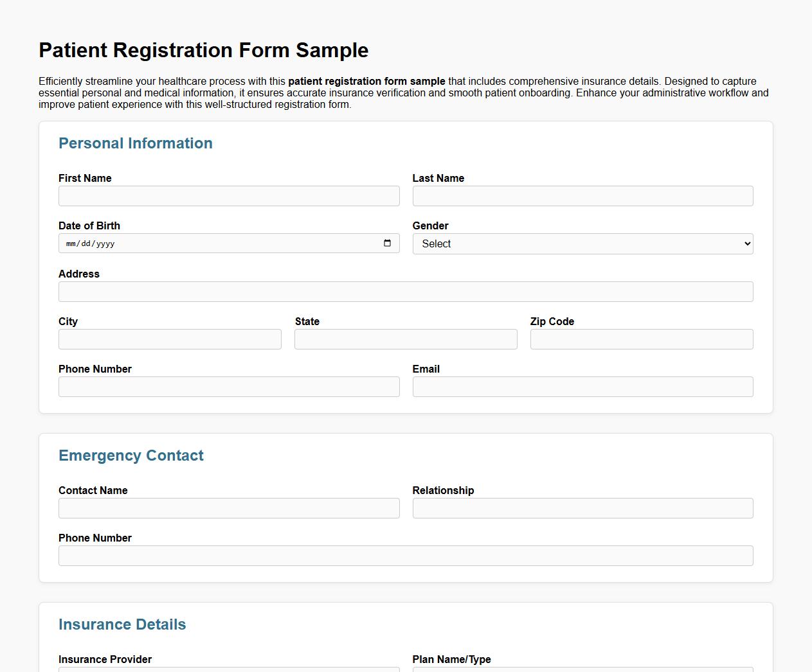Select the 'Select' placeholder option in Gender
This screenshot has width=812, height=672.
582,243
